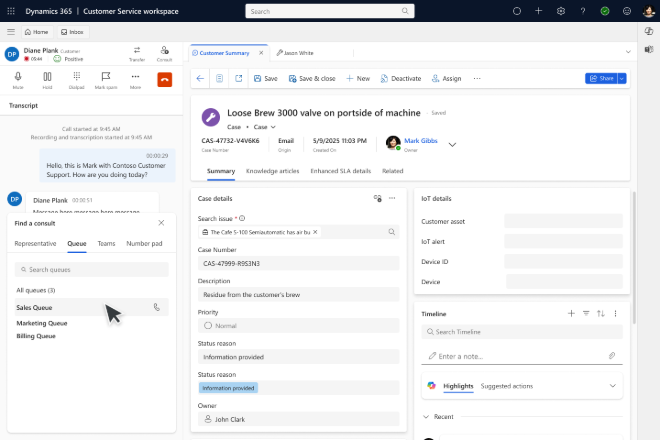Expand header fields chevron near Mark Gibbs
660x440 pixels.
(x=452, y=145)
